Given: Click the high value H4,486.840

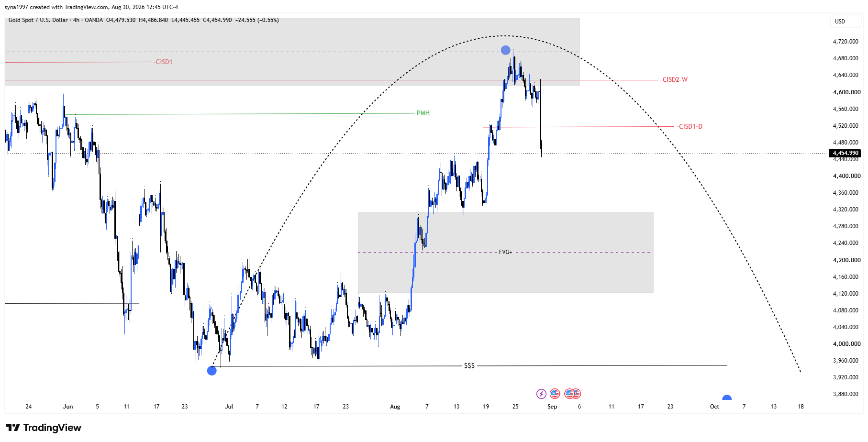Looking at the screenshot, I should coord(153,20).
